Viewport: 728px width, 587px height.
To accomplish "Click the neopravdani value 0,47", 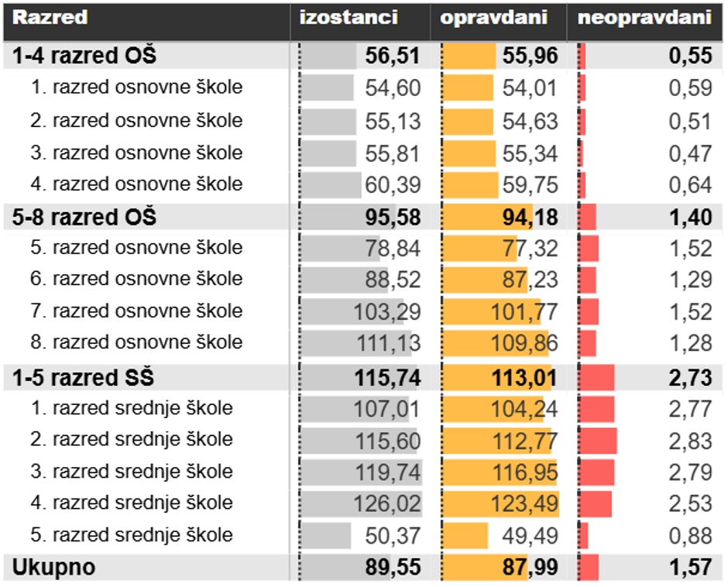I will pyautogui.click(x=690, y=153).
